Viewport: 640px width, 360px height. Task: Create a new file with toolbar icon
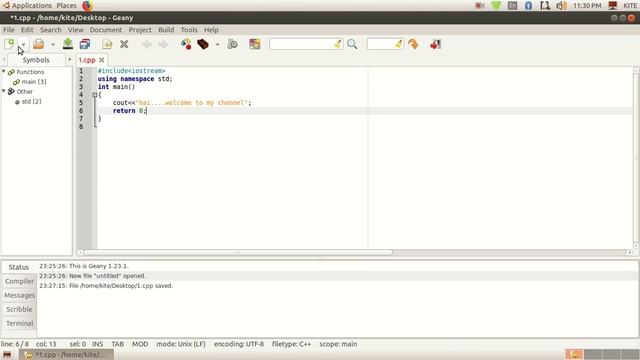click(9, 44)
